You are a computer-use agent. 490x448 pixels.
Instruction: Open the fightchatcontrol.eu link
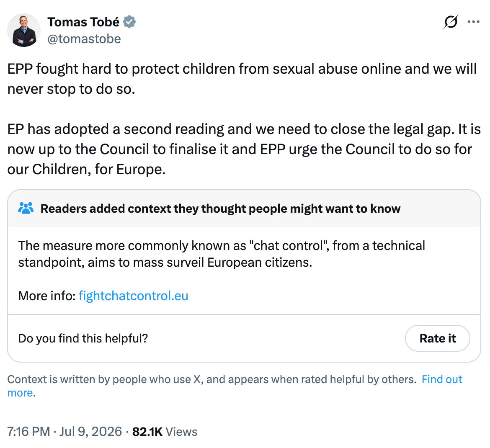[134, 296]
